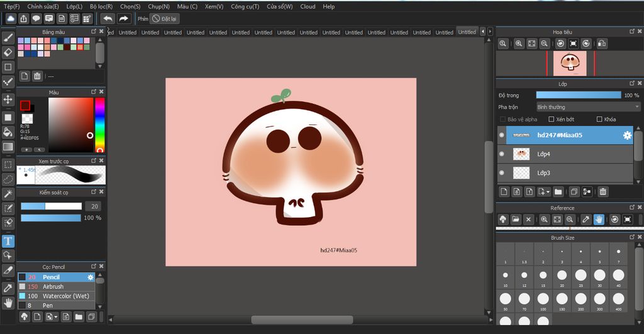Delete layer using trash icon in Lớp panel

(602, 192)
